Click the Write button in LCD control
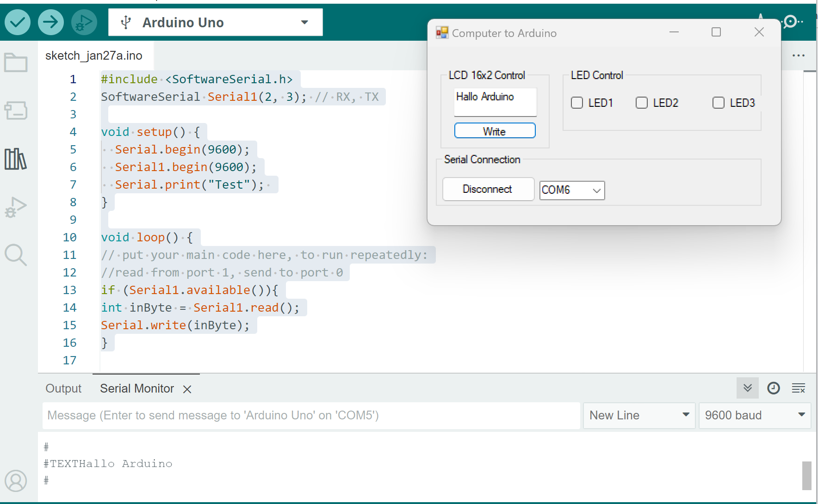 click(495, 131)
